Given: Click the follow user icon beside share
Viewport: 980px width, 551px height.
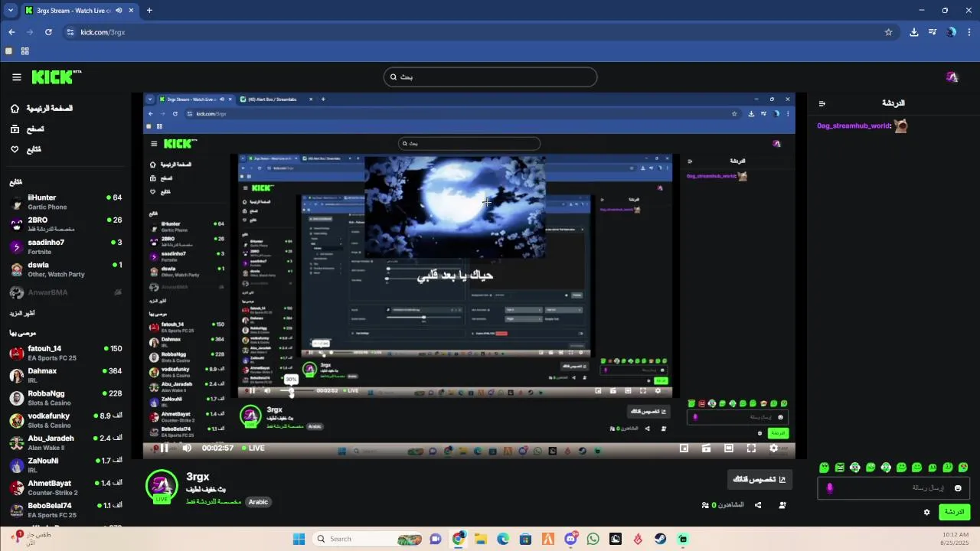Looking at the screenshot, I should (782, 505).
